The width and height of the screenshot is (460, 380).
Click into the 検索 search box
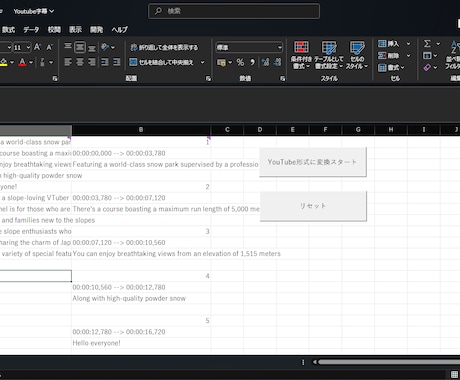pyautogui.click(x=234, y=11)
